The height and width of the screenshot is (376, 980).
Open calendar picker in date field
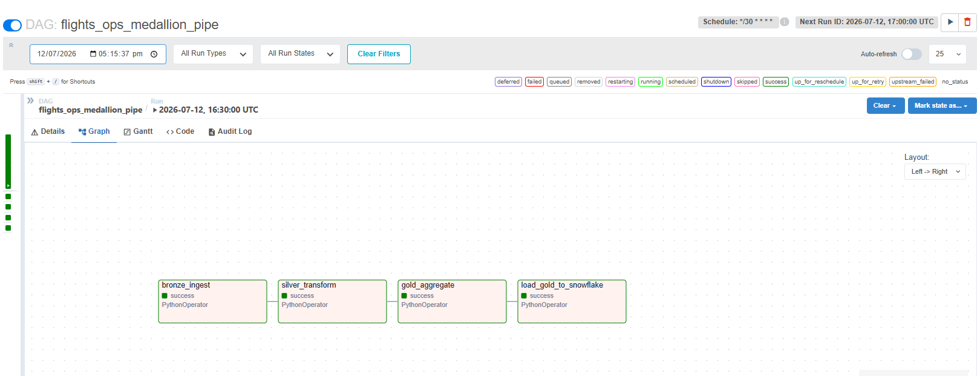click(x=93, y=54)
